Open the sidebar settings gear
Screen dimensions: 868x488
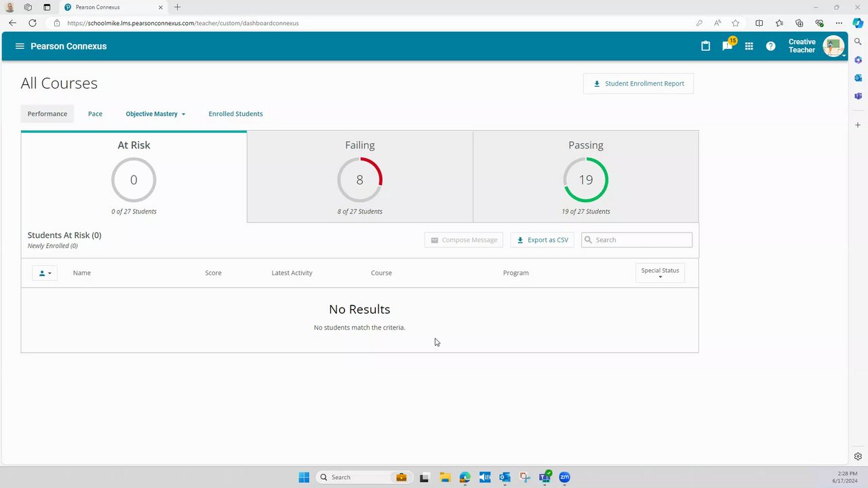(x=858, y=456)
